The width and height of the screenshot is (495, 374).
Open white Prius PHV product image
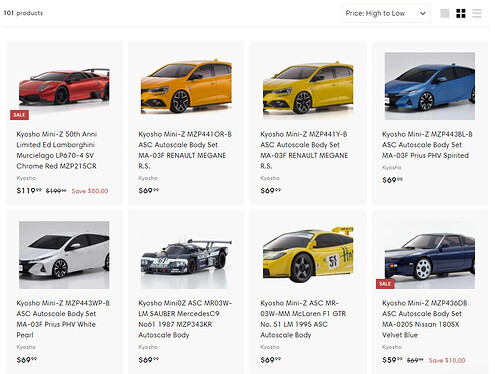(x=64, y=255)
